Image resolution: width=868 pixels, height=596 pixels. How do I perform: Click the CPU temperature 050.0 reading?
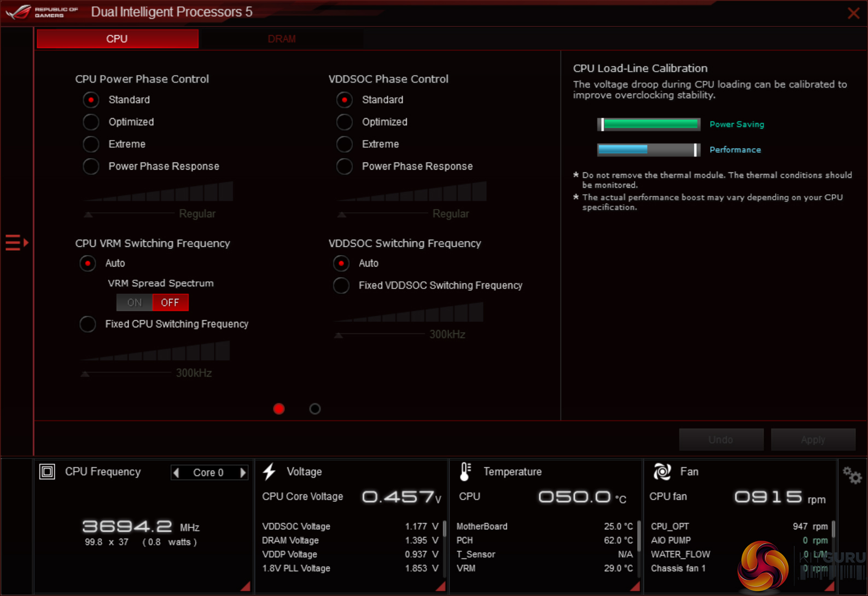pyautogui.click(x=582, y=497)
